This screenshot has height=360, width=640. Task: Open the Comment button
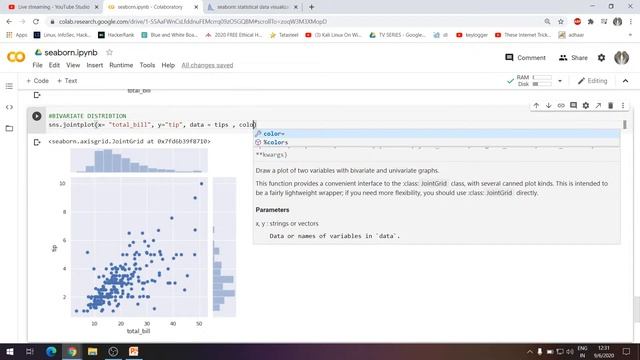525,58
